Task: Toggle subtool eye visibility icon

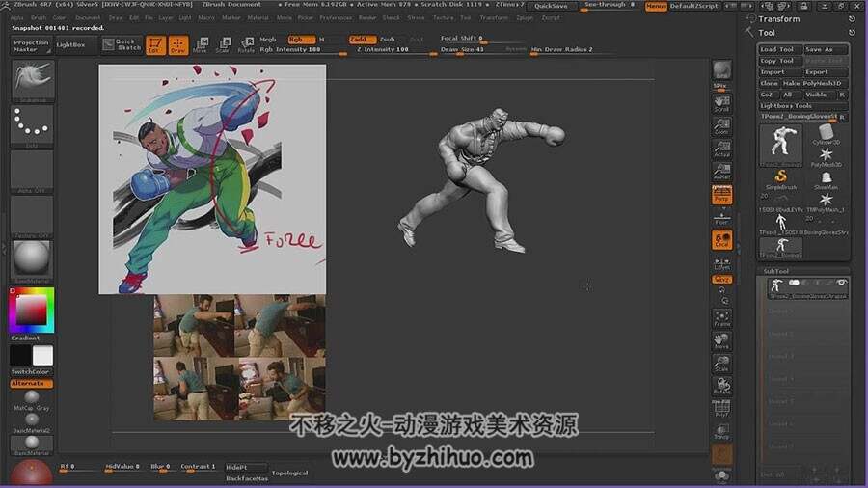Action: [841, 283]
